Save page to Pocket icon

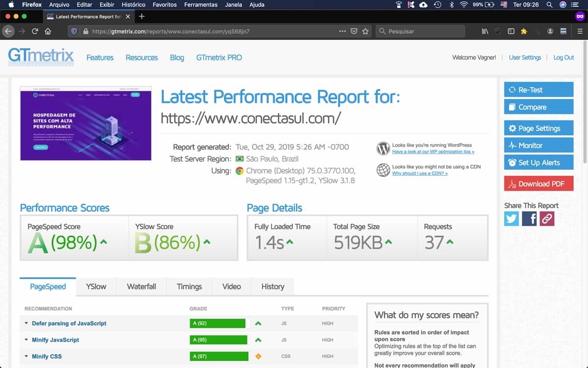tap(354, 31)
